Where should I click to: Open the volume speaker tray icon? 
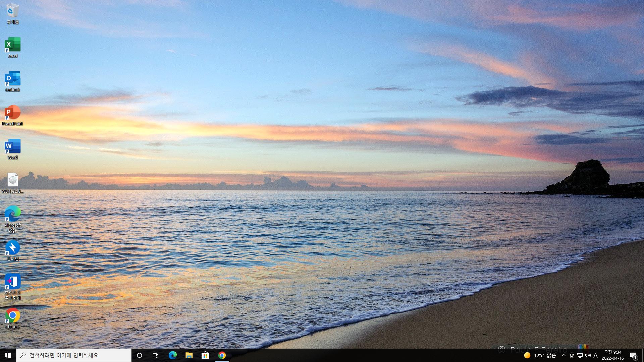click(588, 355)
